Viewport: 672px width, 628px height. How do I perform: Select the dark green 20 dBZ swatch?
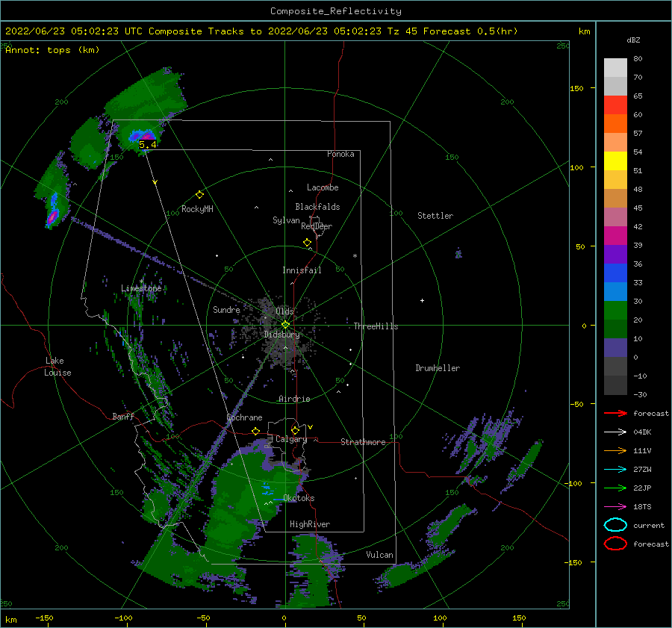[615, 329]
